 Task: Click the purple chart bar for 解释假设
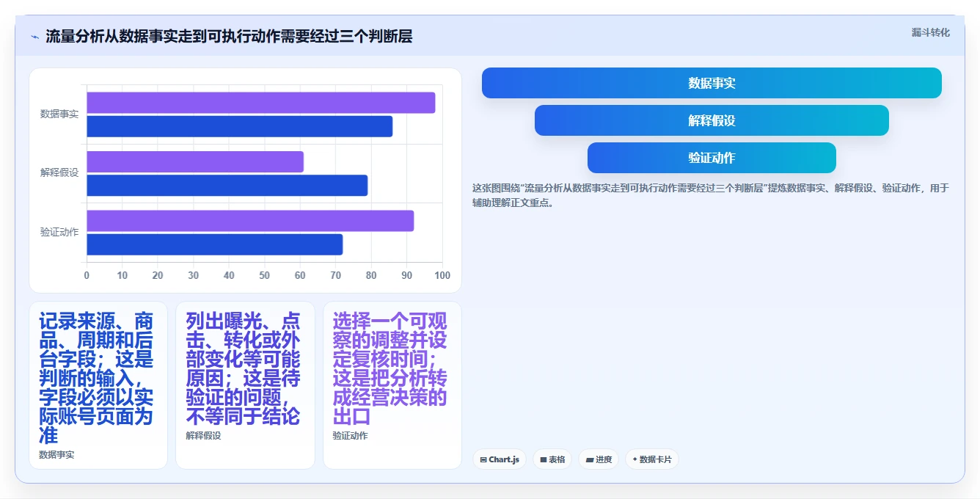195,161
